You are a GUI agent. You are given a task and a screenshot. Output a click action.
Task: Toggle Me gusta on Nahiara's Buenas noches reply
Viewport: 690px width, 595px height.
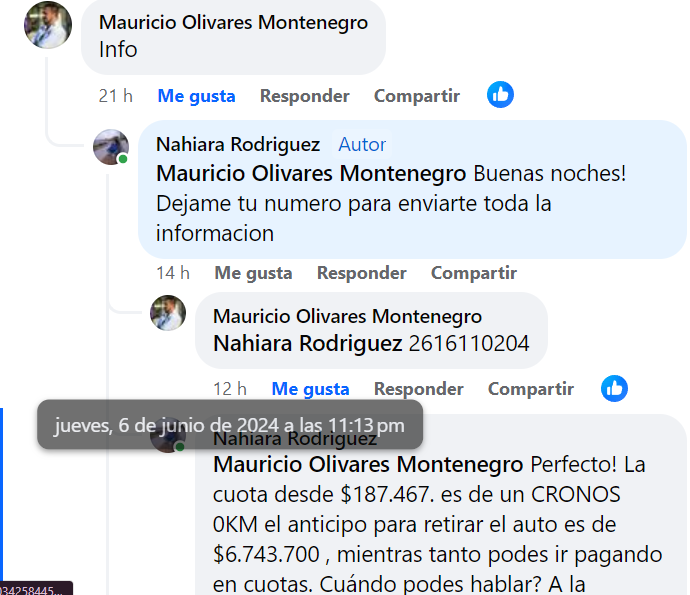coord(253,273)
